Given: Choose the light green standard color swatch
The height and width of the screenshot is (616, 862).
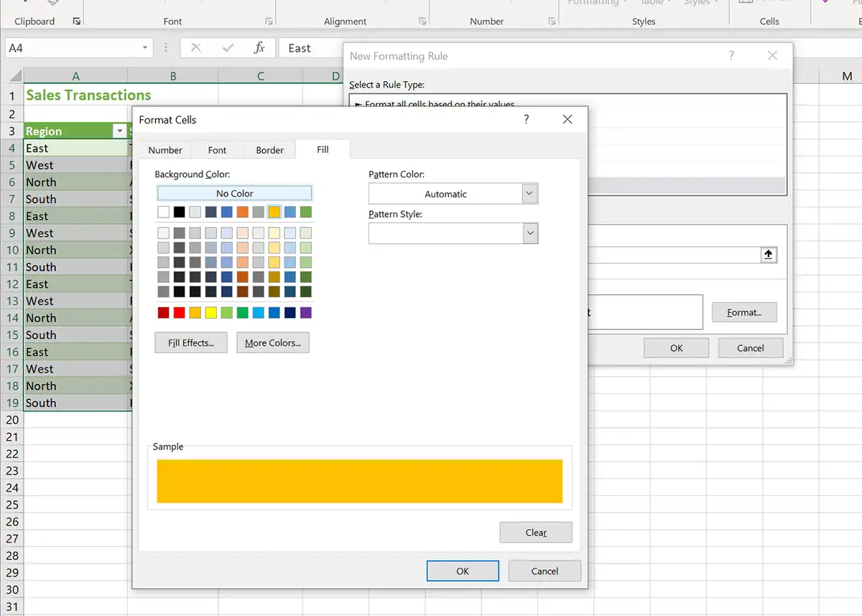Looking at the screenshot, I should (x=227, y=312).
